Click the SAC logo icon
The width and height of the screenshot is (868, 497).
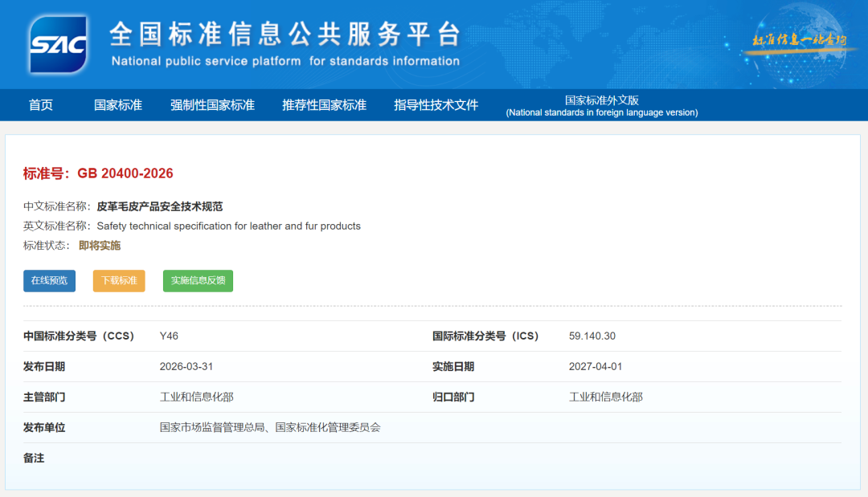[58, 43]
